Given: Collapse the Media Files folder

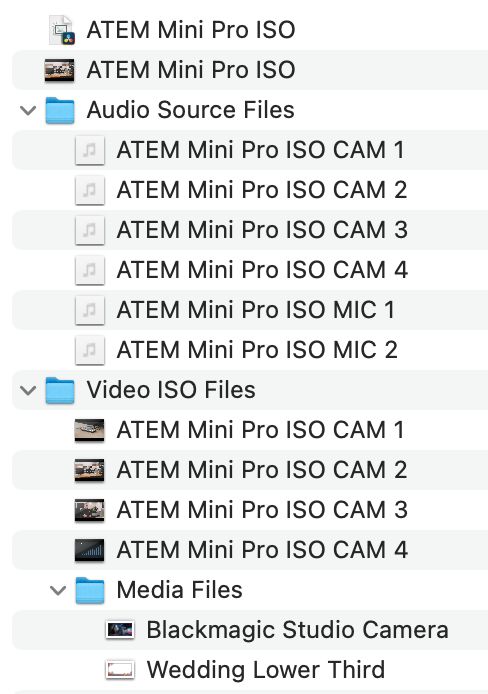Looking at the screenshot, I should coord(58,590).
